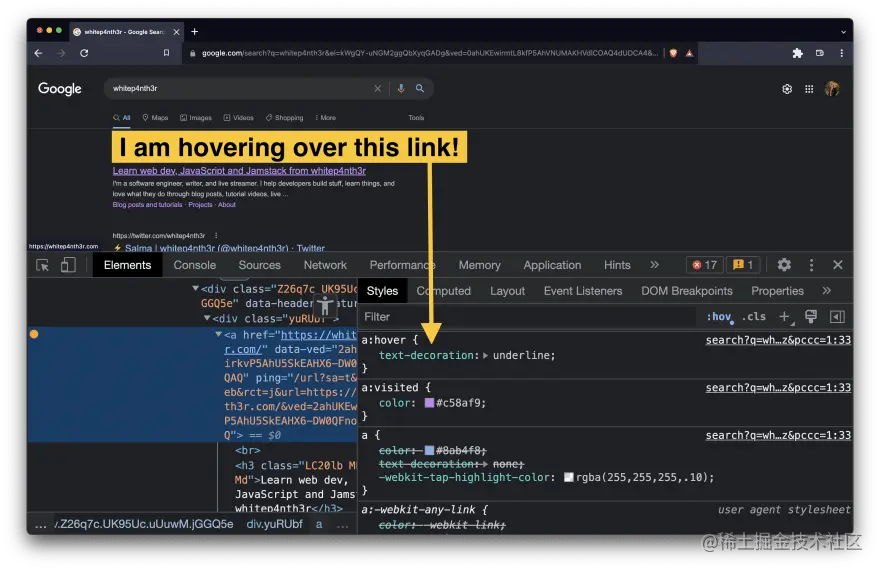
Task: Open #8ab4f8 color picker swatch
Action: pos(429,451)
